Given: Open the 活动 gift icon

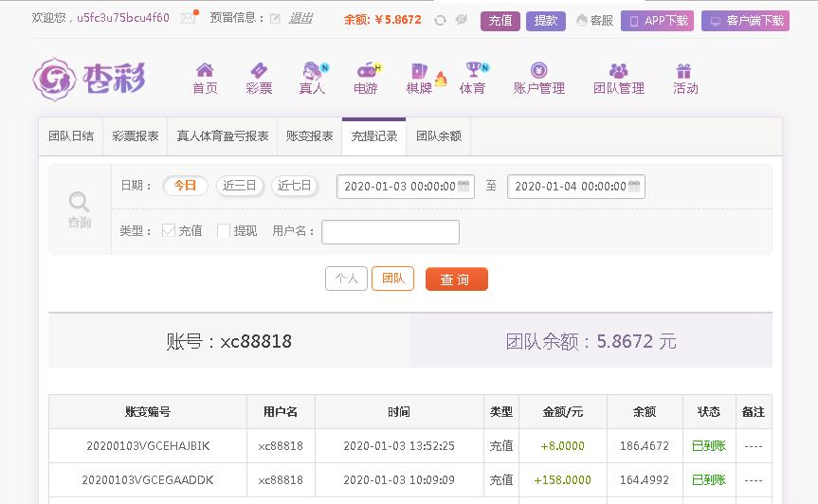Looking at the screenshot, I should (x=684, y=70).
